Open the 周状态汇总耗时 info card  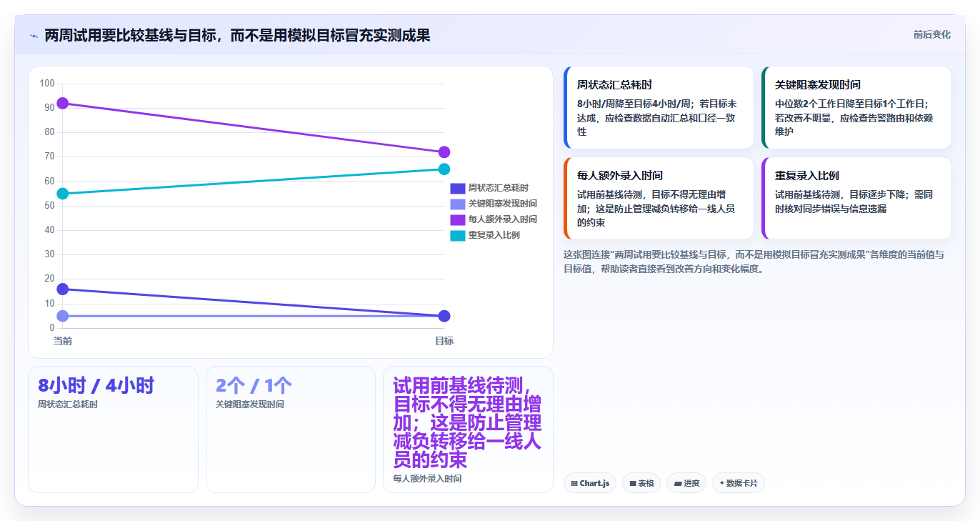[659, 107]
